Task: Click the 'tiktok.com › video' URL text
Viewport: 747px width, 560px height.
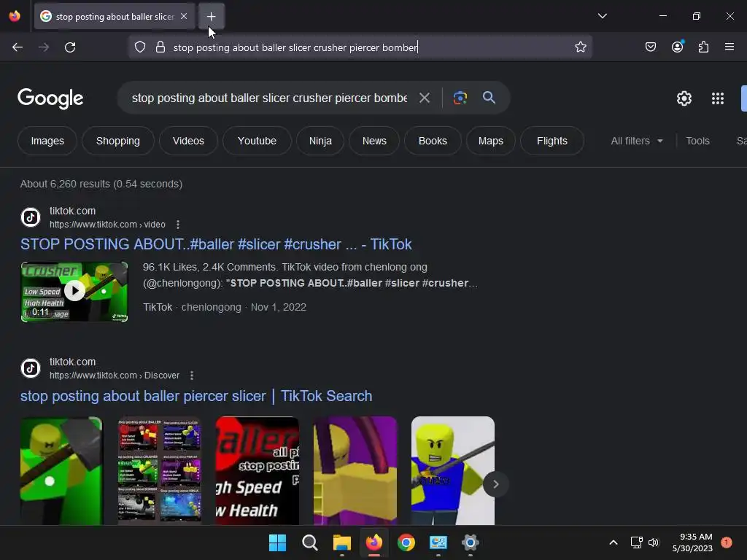Action: [x=107, y=225]
